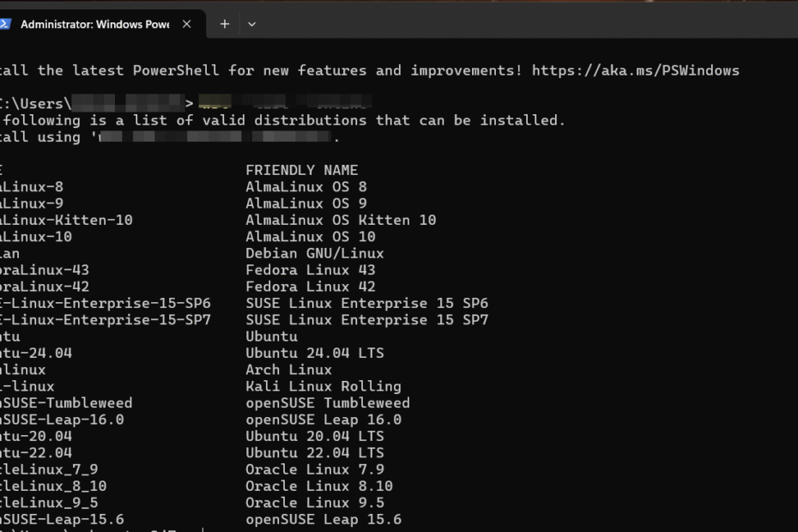Click the FRIENDLY NAME column header text
This screenshot has width=798, height=532.
pyautogui.click(x=303, y=169)
